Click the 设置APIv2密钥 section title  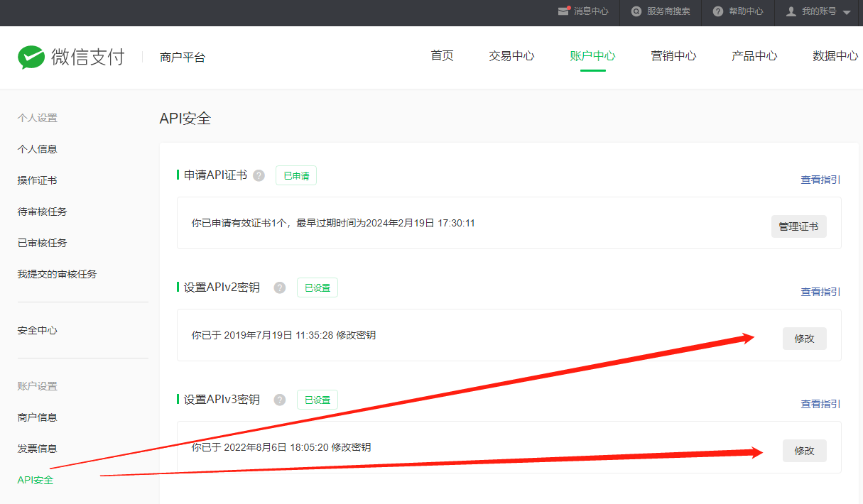tap(222, 287)
